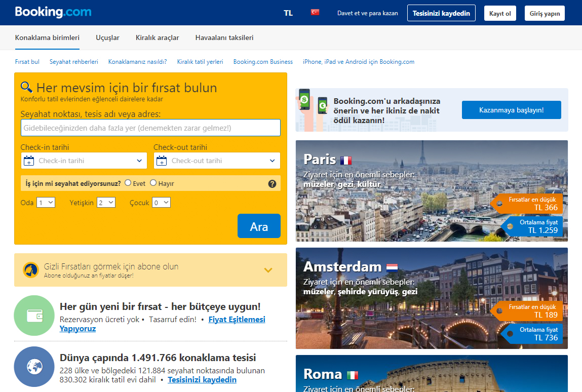This screenshot has height=392, width=582.
Task: Click the secret deals subscribe avatar icon
Action: (x=31, y=270)
